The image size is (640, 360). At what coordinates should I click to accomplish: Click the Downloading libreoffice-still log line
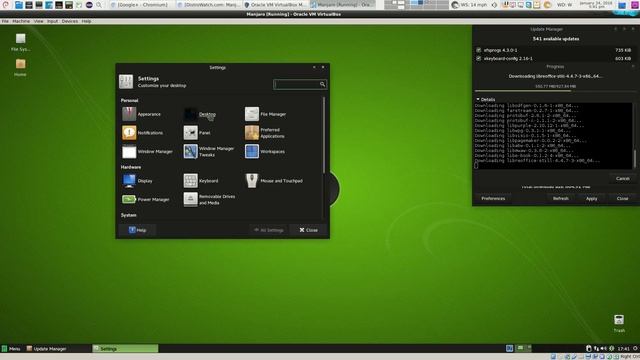pyautogui.click(x=537, y=160)
